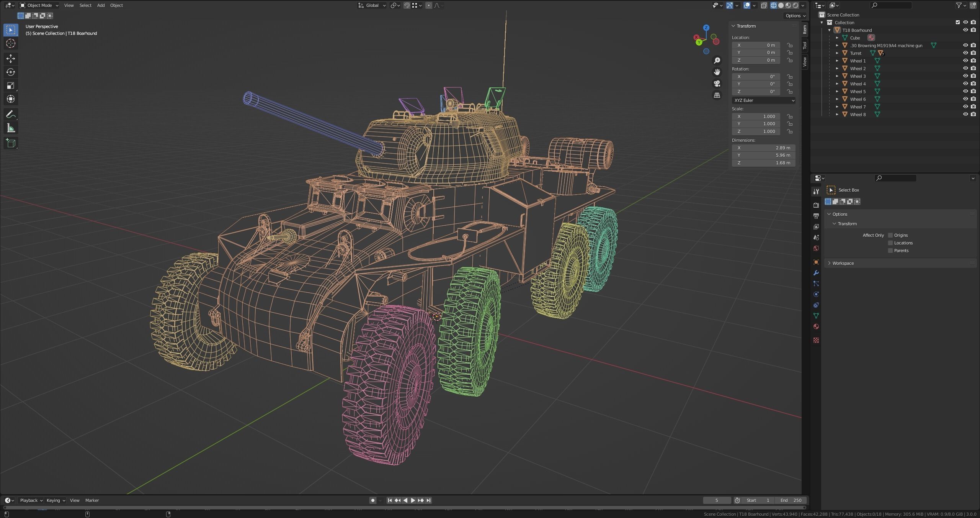Toggle proportional editing in header
Viewport: 980px width, 518px height.
click(429, 5)
